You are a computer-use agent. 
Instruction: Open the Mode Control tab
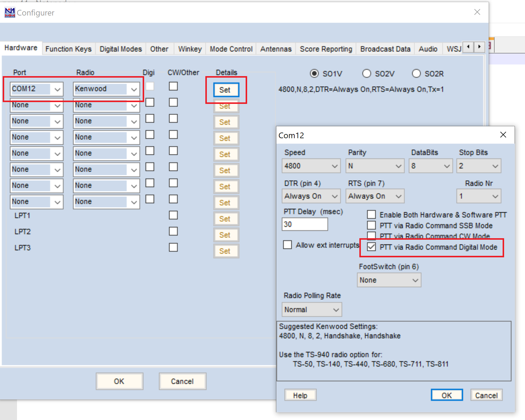click(x=231, y=49)
